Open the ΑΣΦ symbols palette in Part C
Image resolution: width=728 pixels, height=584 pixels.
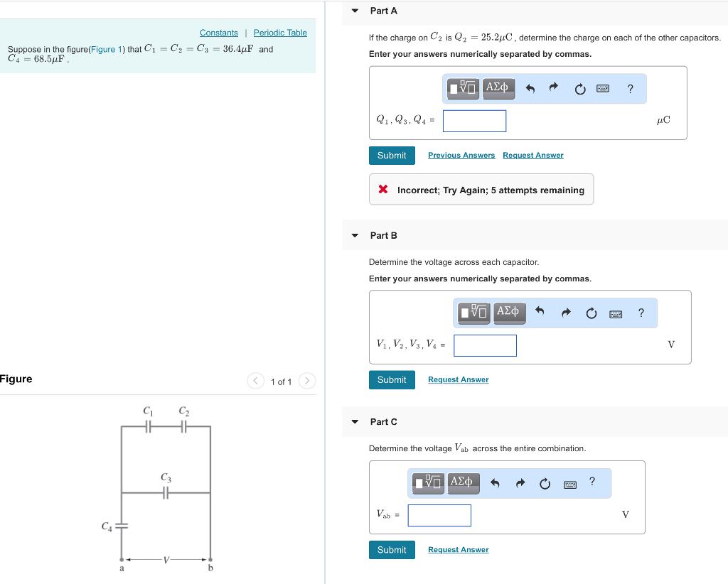[463, 482]
